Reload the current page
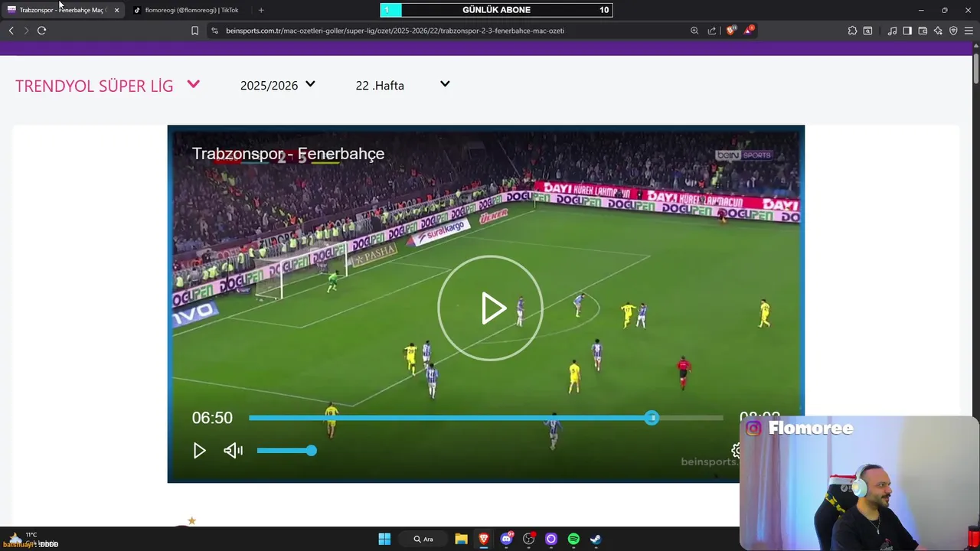Screen dimensions: 980x551 coord(41,31)
